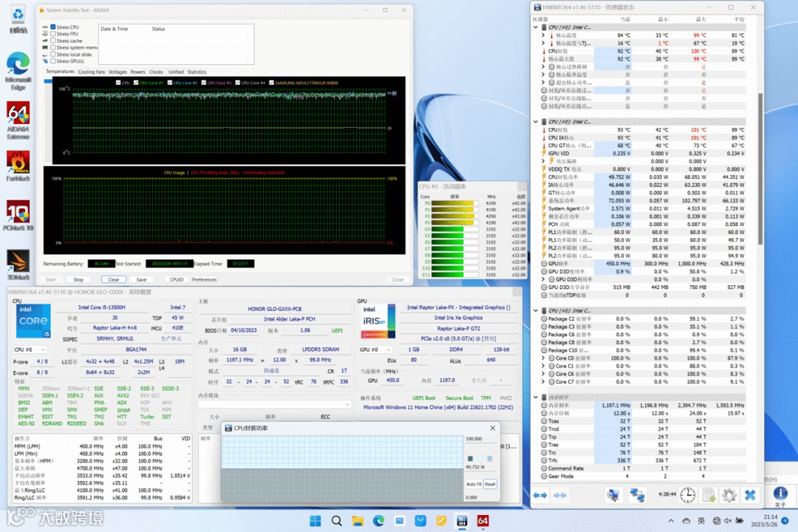This screenshot has width=798, height=532.
Task: Switch to the Statistics tab
Action: tap(197, 72)
